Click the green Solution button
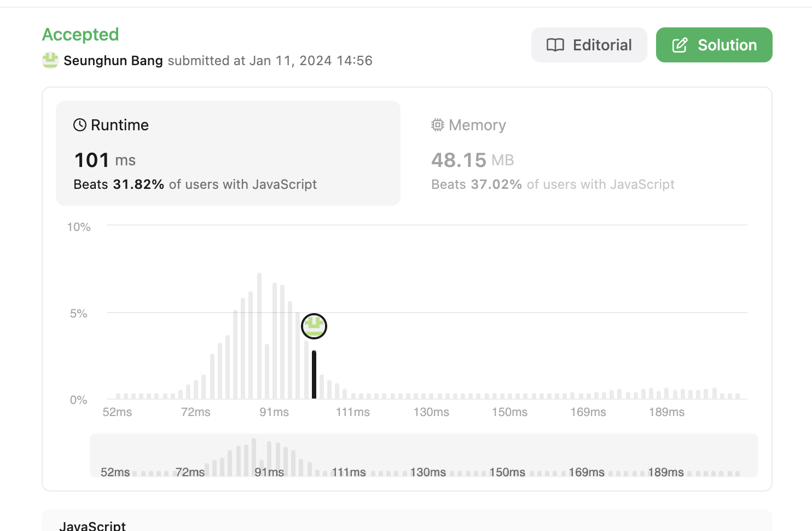Viewport: 812px width, 531px height. pos(714,45)
